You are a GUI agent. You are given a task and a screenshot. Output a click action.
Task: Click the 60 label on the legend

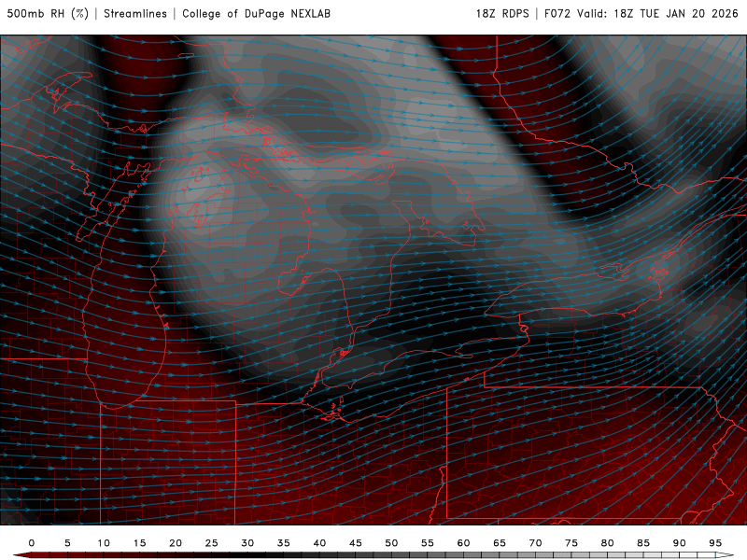point(463,543)
